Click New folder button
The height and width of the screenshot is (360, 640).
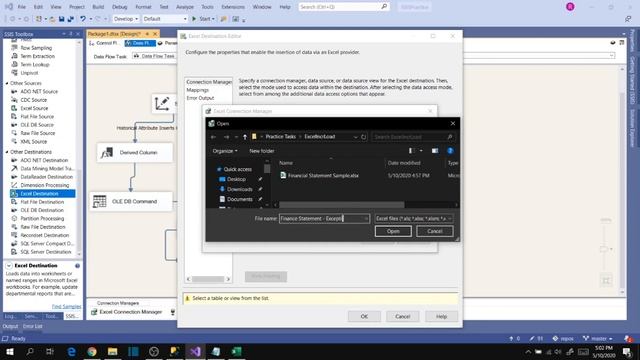point(262,151)
